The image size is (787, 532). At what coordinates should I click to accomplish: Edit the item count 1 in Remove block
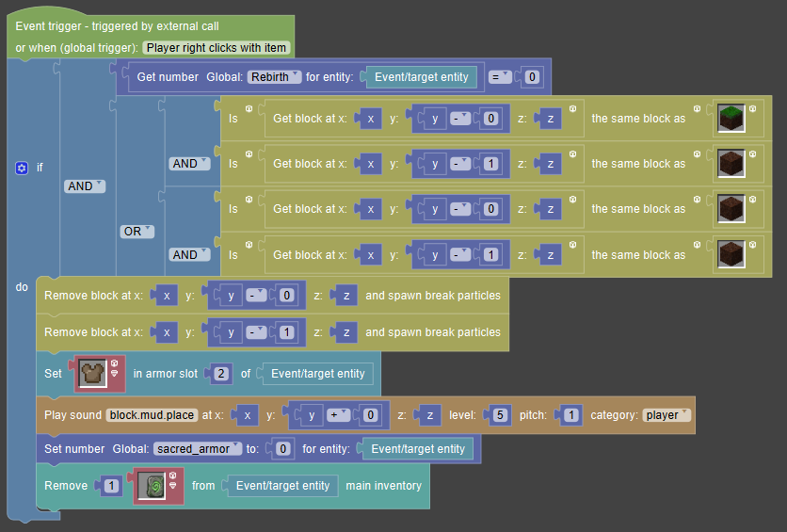click(111, 485)
